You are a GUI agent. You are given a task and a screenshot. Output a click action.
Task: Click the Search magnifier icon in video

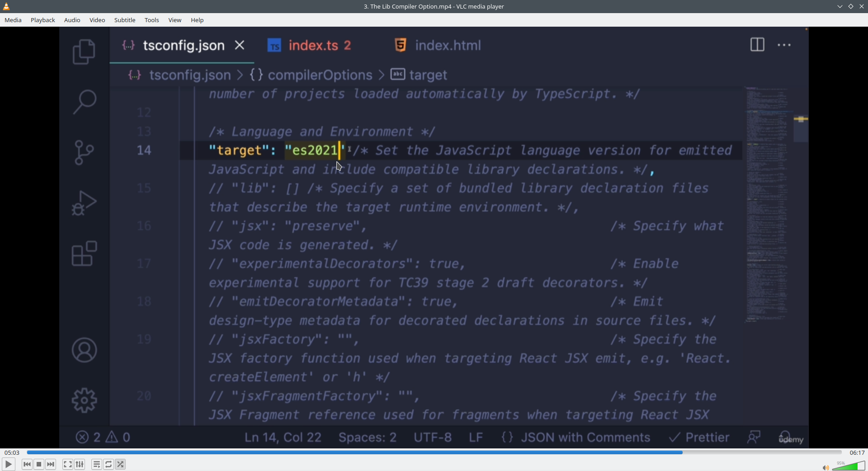tap(84, 102)
